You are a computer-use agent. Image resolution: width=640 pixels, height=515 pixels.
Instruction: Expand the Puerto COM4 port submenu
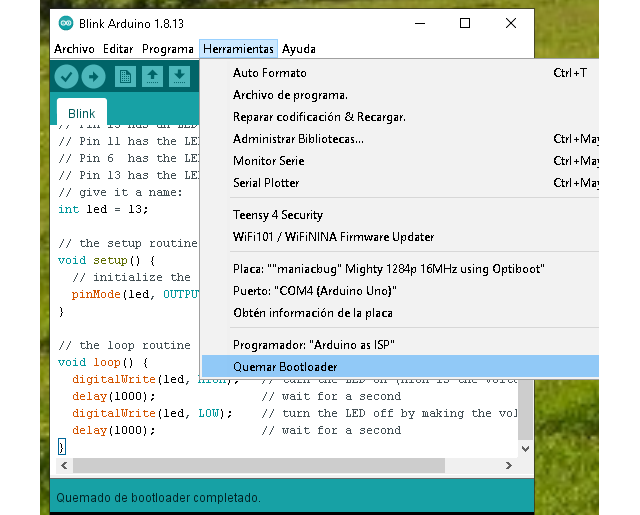[315, 291]
